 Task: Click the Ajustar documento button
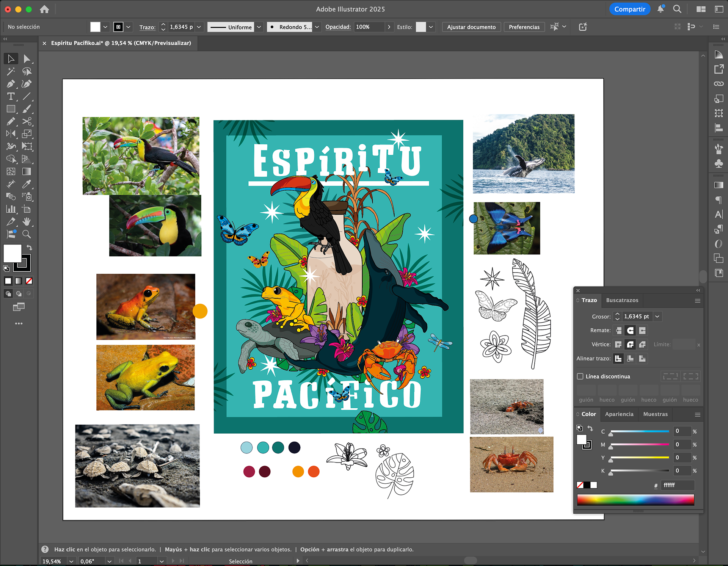pyautogui.click(x=471, y=27)
